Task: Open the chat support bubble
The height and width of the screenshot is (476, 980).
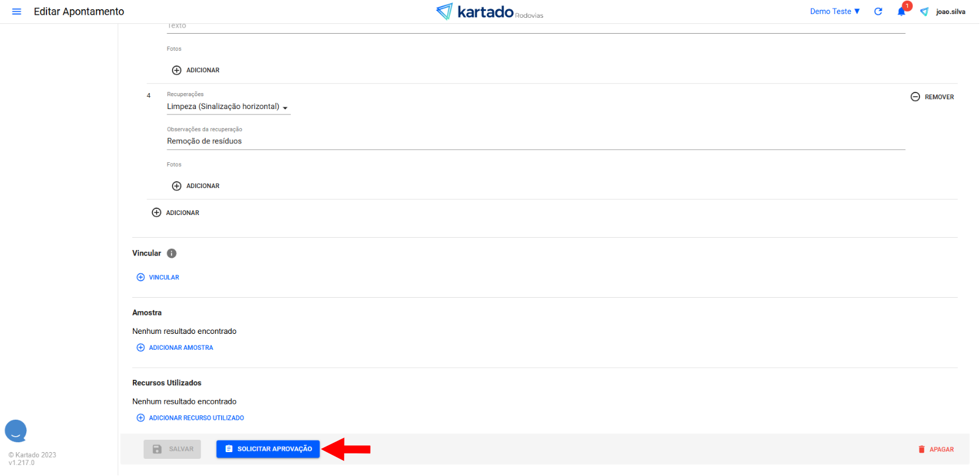Action: (16, 431)
